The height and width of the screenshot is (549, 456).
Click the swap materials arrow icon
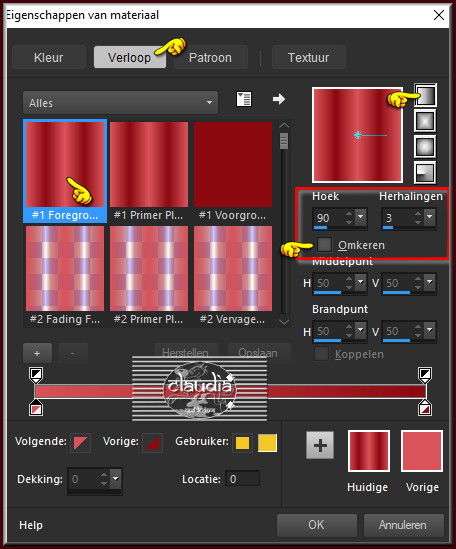pos(279,99)
